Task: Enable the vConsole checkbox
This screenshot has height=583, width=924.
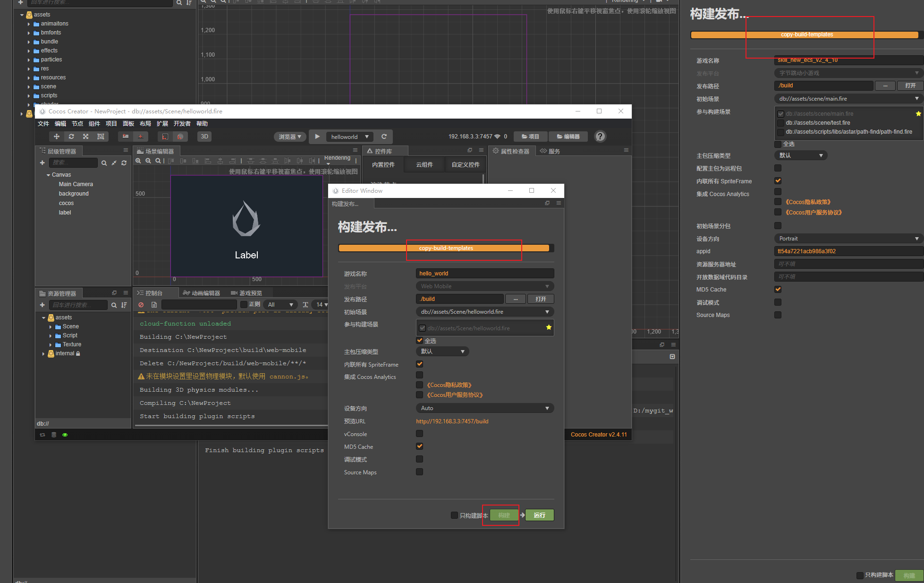Action: click(419, 434)
